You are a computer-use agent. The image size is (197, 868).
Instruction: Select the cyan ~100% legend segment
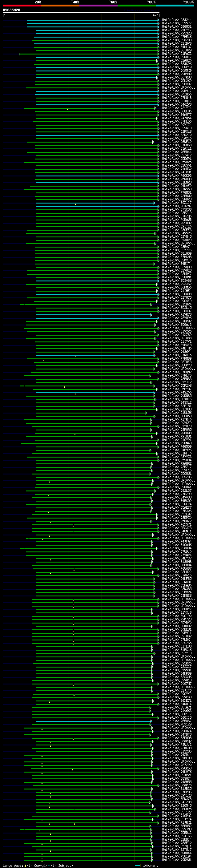tap(175, 6)
